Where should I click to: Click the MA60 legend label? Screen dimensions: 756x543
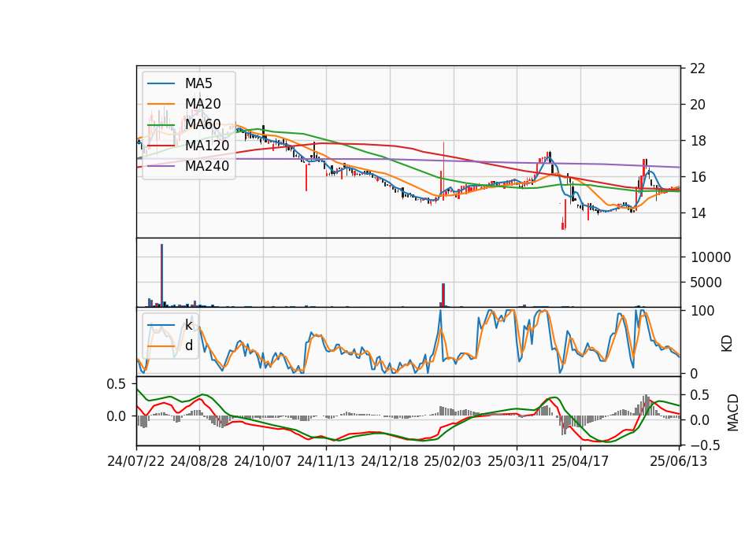tap(202, 124)
